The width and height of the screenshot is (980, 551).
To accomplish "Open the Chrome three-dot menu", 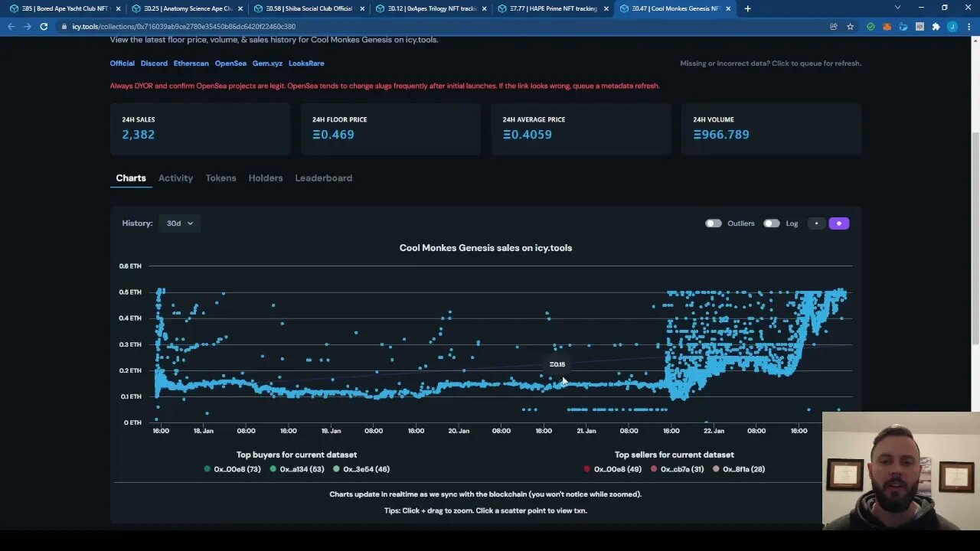I will click(969, 27).
